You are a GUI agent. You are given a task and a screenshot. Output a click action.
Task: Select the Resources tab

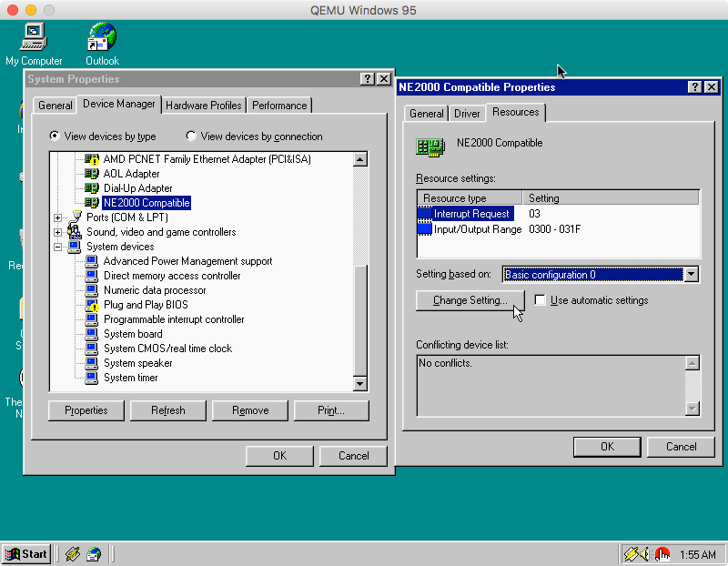515,112
